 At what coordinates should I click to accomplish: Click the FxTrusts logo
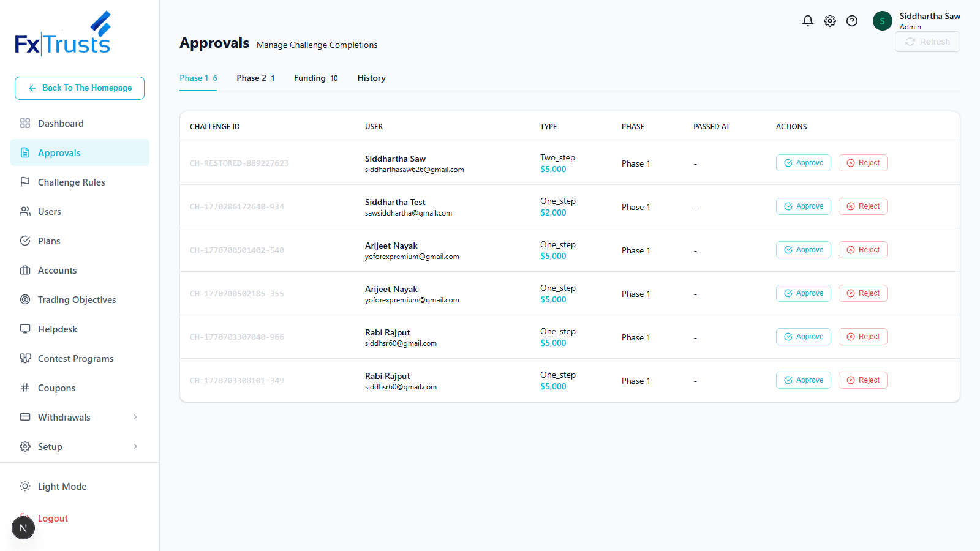62,32
